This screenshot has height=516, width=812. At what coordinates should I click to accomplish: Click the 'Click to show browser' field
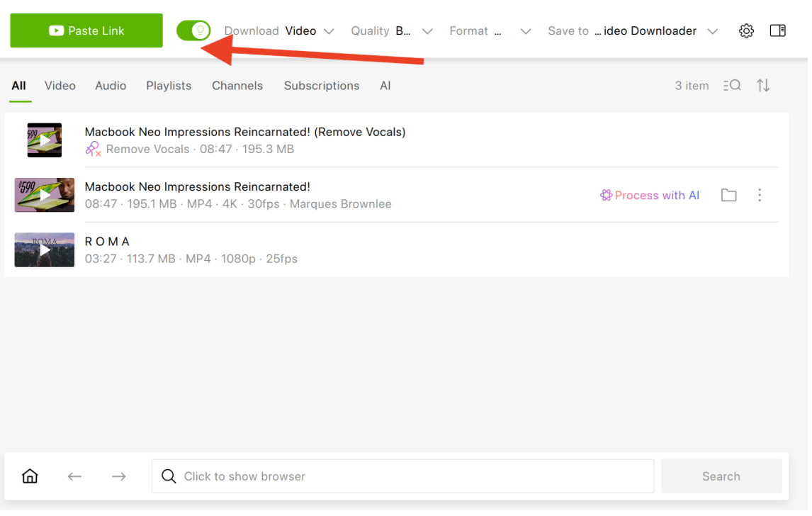(x=403, y=476)
